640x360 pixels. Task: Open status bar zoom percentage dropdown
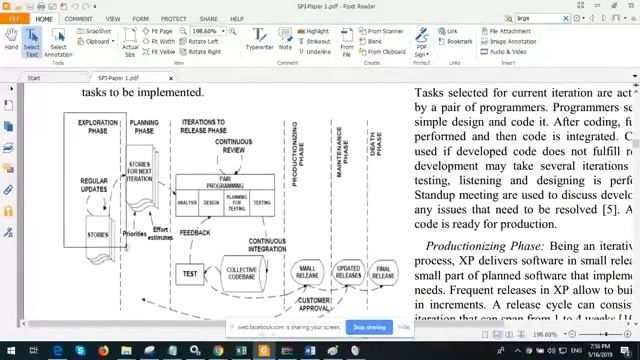[565, 334]
